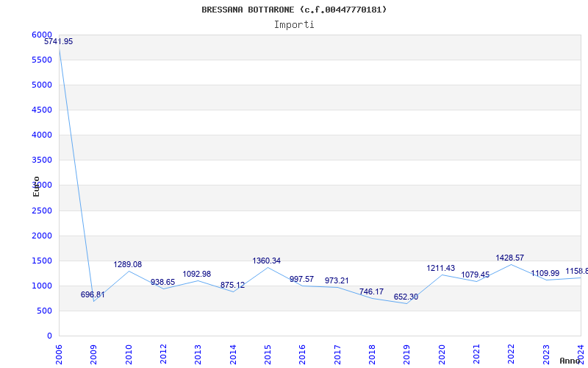Select the 5741.95 data label
This screenshot has width=588, height=368.
59,42
